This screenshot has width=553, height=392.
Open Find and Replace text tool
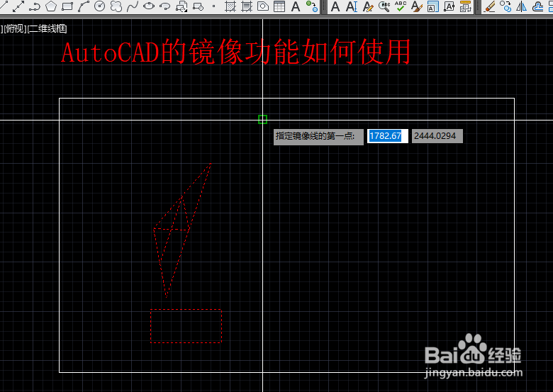(384, 6)
